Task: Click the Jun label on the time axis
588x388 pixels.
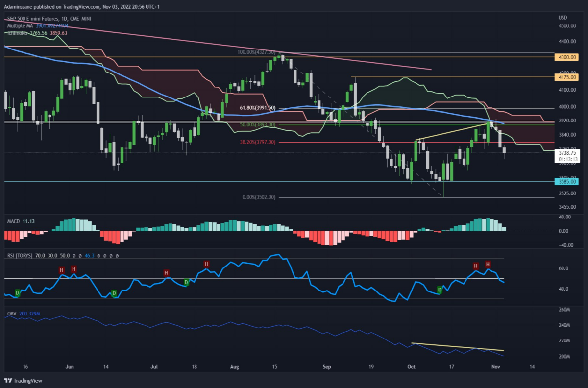Action: pyautogui.click(x=70, y=366)
